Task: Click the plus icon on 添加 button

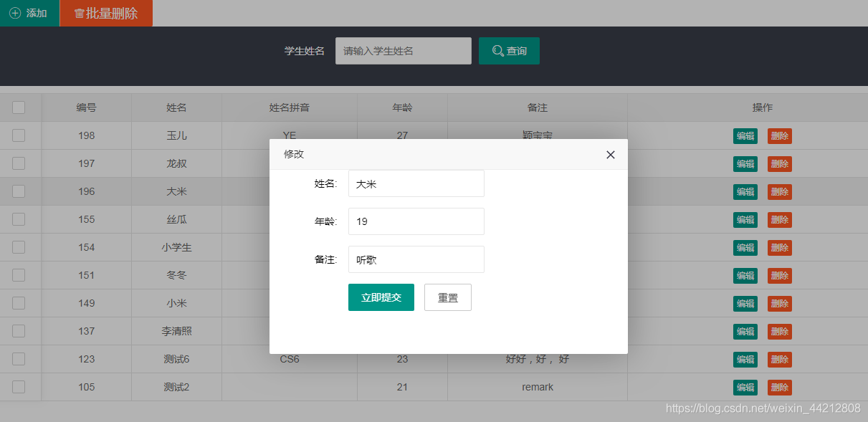Action: pos(16,13)
